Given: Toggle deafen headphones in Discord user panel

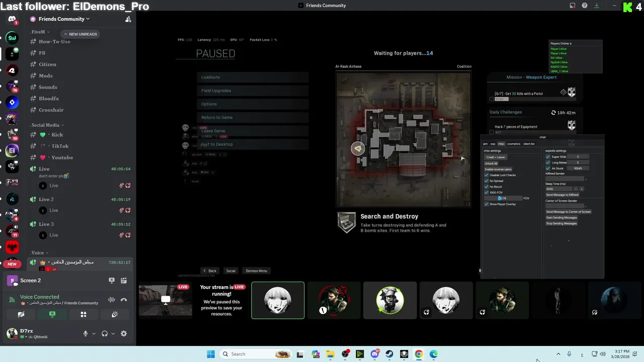Looking at the screenshot, I should tap(105, 333).
